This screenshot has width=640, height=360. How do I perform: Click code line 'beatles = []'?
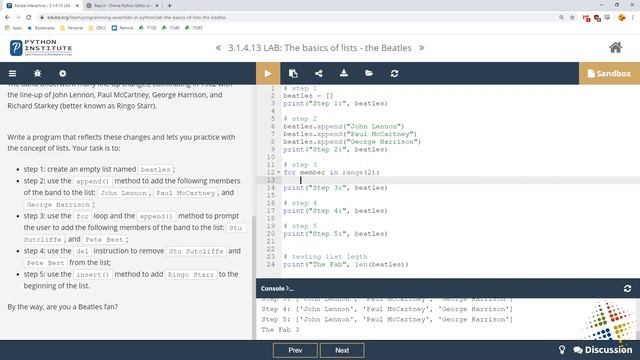point(308,96)
